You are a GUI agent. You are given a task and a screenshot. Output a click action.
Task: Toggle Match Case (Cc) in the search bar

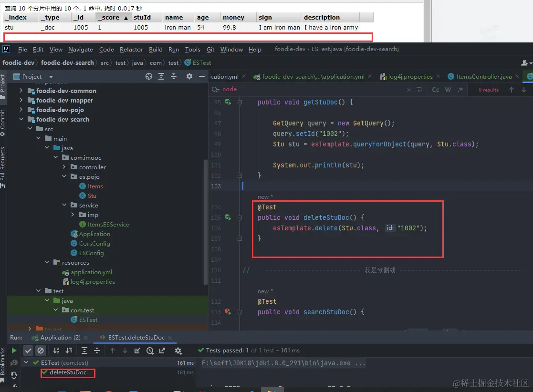tap(436, 90)
